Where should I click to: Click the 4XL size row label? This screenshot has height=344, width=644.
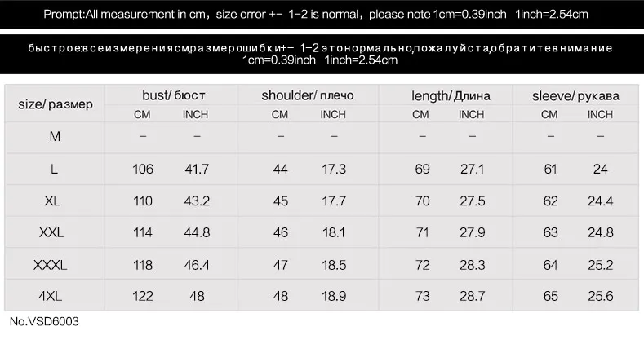(50, 296)
